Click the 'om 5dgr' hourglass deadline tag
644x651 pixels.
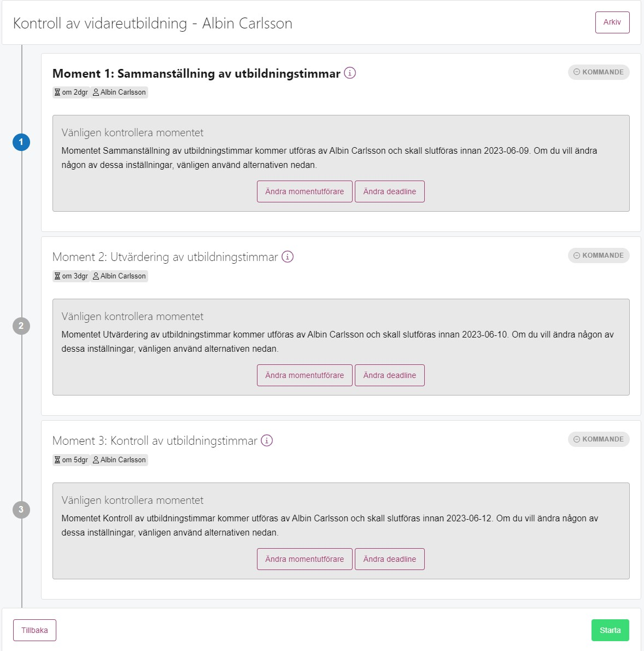[x=71, y=460]
